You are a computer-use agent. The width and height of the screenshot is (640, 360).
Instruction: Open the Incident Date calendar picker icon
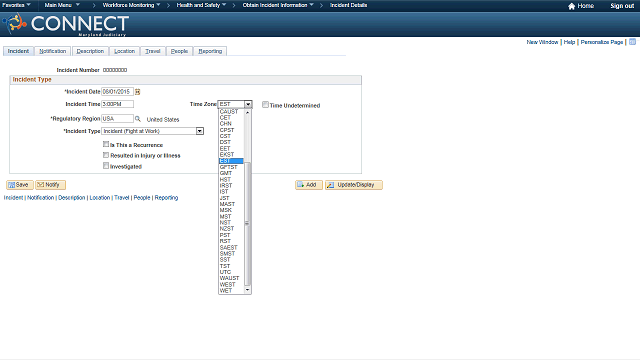click(138, 92)
